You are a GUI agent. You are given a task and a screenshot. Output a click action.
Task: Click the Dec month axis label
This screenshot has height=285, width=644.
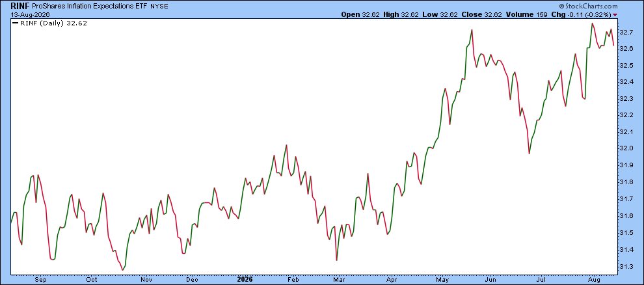(x=193, y=279)
